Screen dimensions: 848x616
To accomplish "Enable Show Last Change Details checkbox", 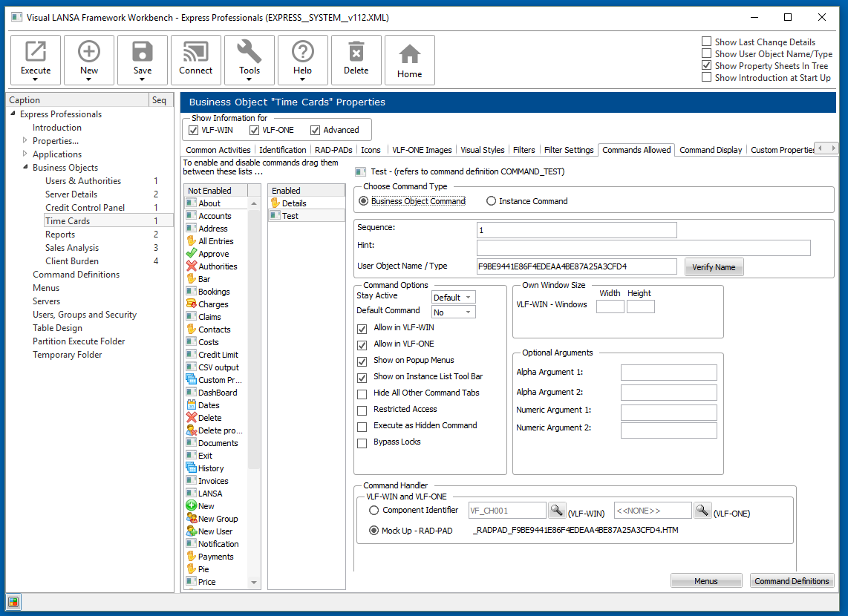I will (x=706, y=42).
